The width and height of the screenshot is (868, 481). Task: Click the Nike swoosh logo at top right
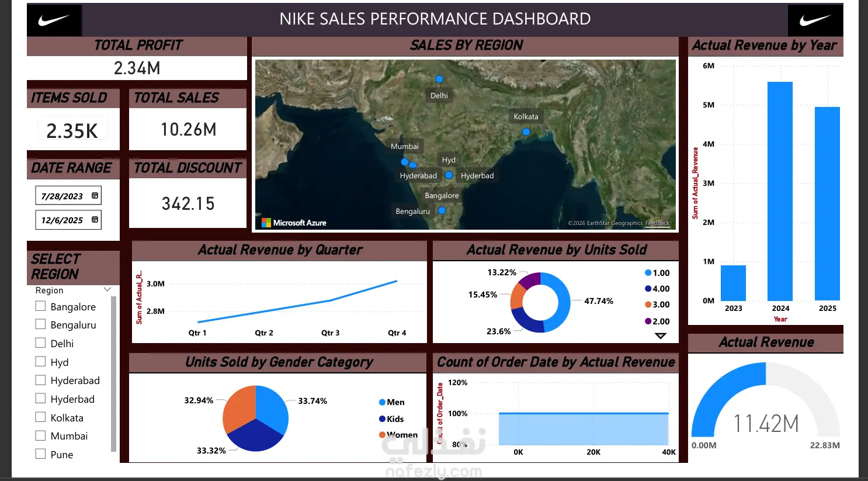pyautogui.click(x=815, y=20)
